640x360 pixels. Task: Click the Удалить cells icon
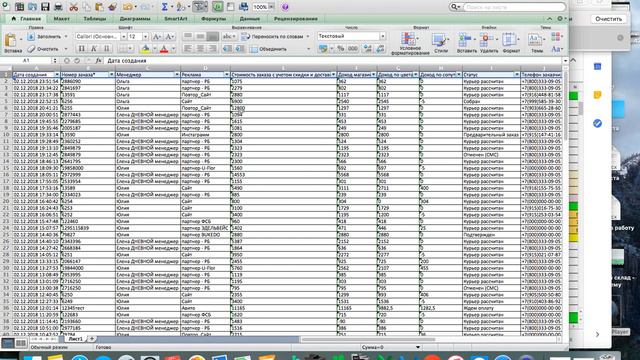pyautogui.click(x=486, y=40)
